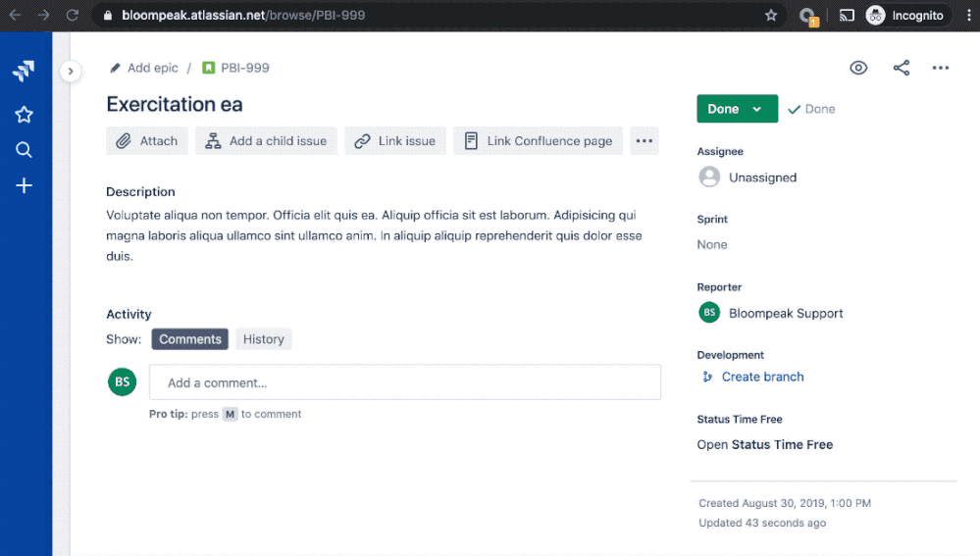Open Status Time Free link
Image resolution: width=980 pixels, height=556 pixels.
(765, 445)
